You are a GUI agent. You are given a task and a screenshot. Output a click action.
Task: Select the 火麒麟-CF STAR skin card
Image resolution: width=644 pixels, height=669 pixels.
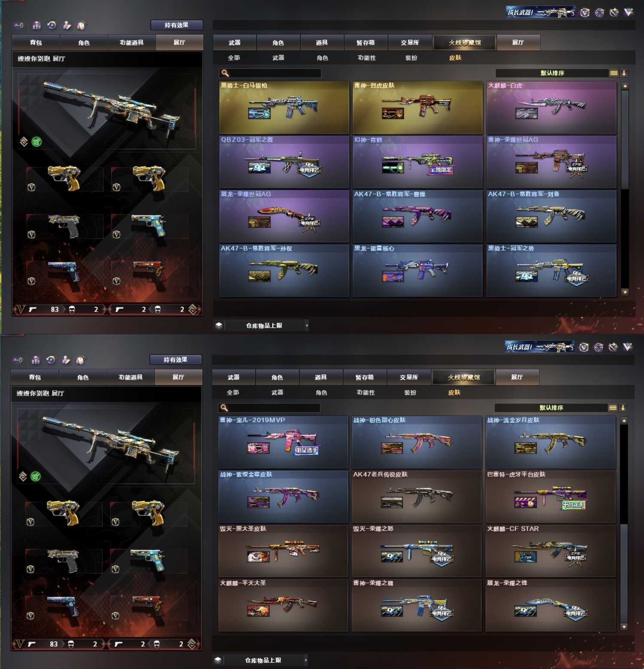coord(551,551)
